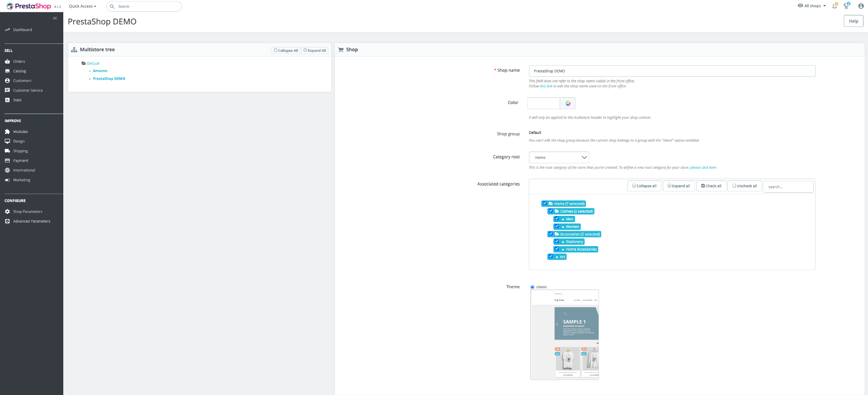Click the Payment card icon in sidebar
Image resolution: width=868 pixels, height=395 pixels.
click(x=7, y=161)
